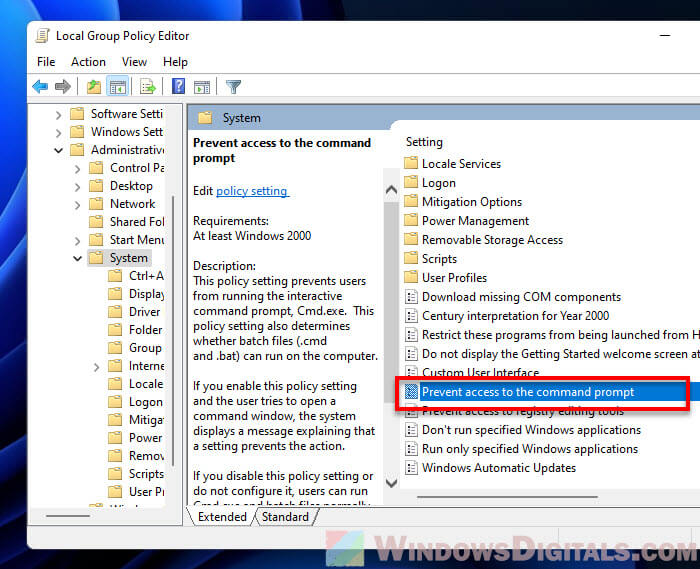Open the Action menu
The image size is (700, 569).
point(88,62)
